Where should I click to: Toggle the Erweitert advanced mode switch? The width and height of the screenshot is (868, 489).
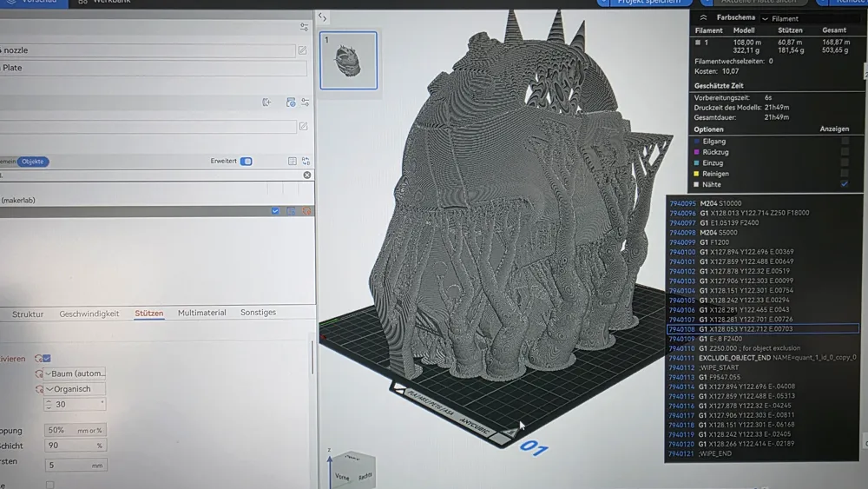point(247,162)
